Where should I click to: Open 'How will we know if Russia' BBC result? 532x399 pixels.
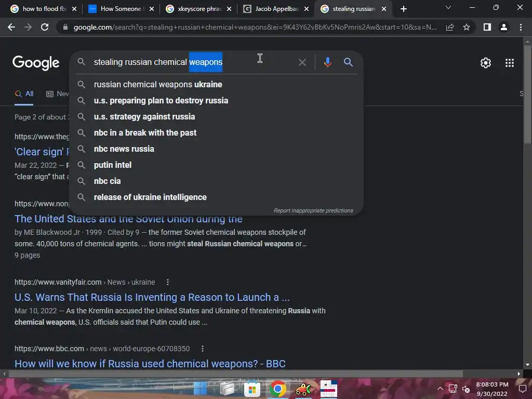150,364
